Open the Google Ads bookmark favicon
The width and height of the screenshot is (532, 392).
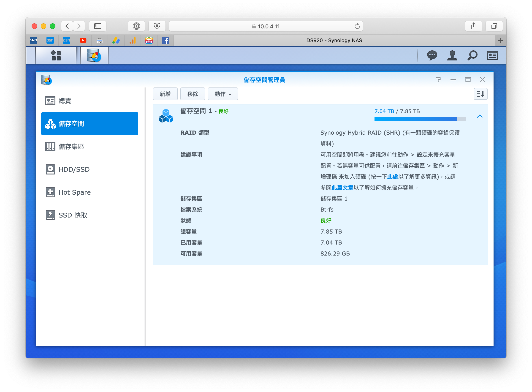click(x=116, y=40)
